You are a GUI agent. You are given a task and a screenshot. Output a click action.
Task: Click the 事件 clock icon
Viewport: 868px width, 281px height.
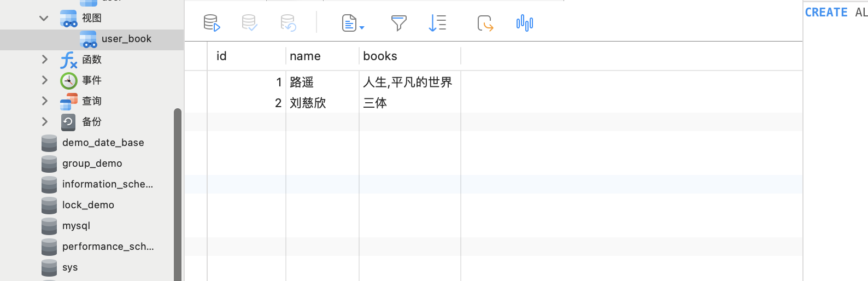coord(68,80)
